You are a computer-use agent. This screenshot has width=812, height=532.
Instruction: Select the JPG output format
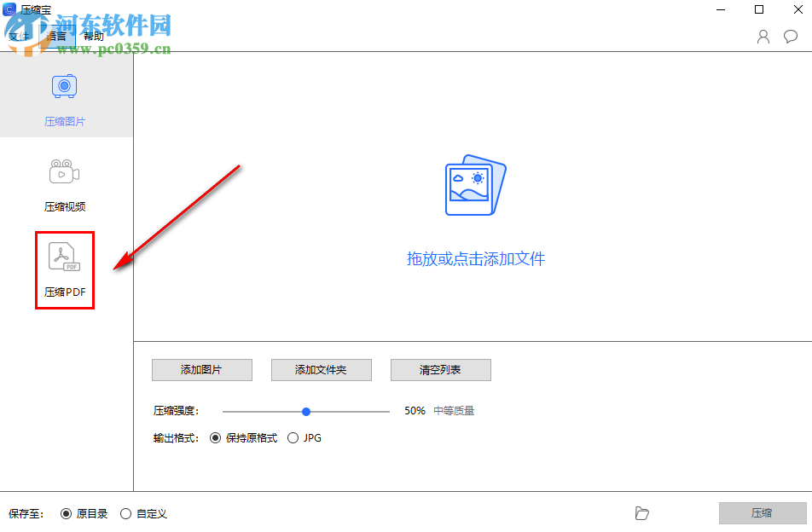(293, 437)
